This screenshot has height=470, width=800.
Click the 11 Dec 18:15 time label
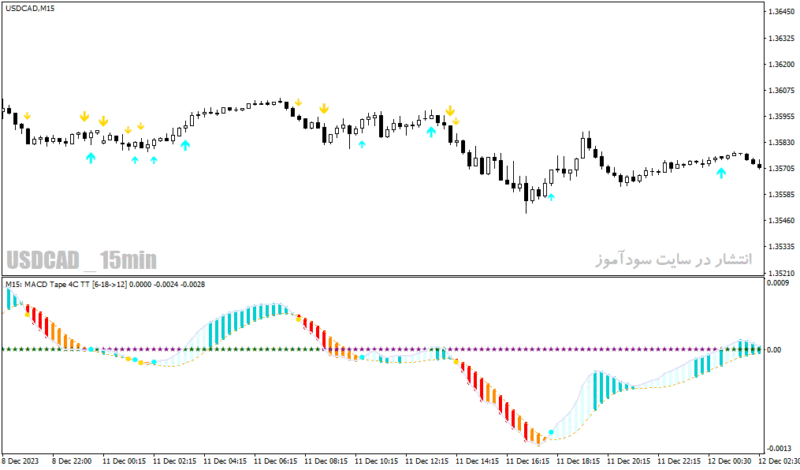click(579, 461)
